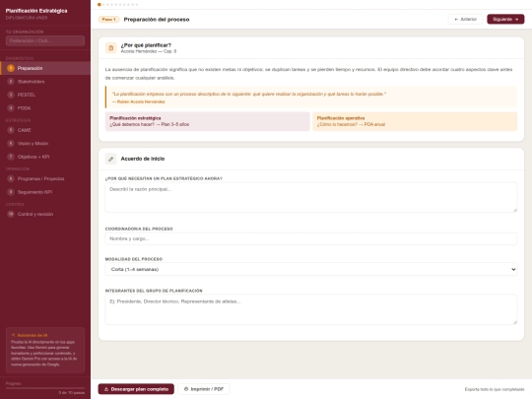Click the pencil icon beside Acuerdo de inicio
Image resolution: width=532 pixels, height=399 pixels.
point(111,159)
